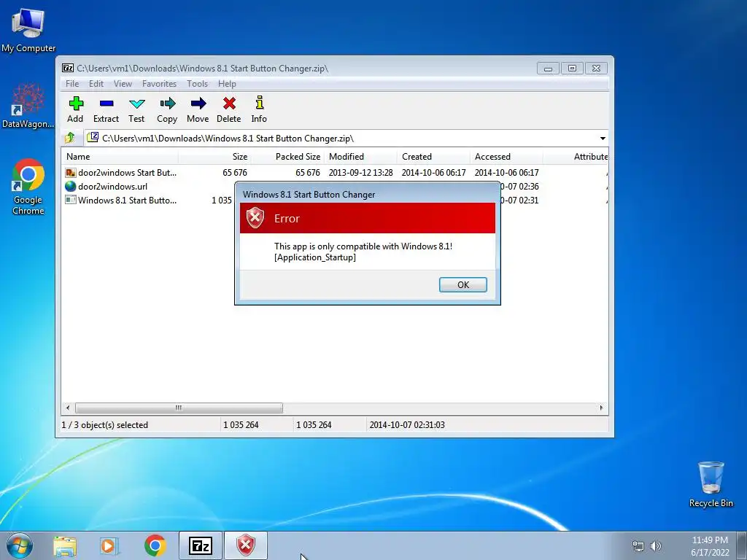This screenshot has height=560, width=747.
Task: Switch to 7-Zip taskbar button
Action: click(201, 545)
